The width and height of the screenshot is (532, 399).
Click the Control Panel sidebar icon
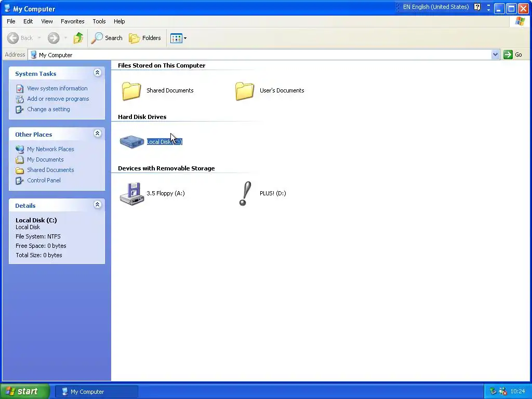(20, 181)
